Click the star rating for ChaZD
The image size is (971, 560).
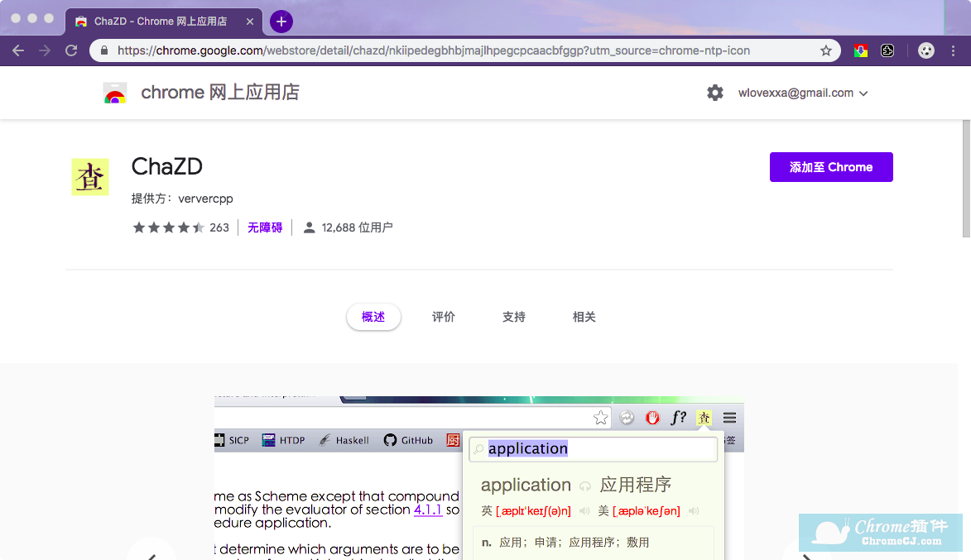pos(168,227)
